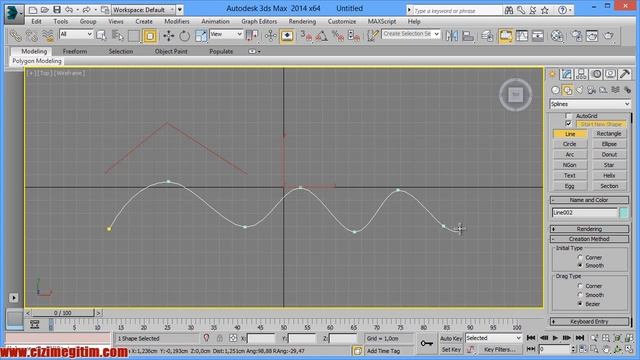Toggle the Auto Key button

coord(451,338)
